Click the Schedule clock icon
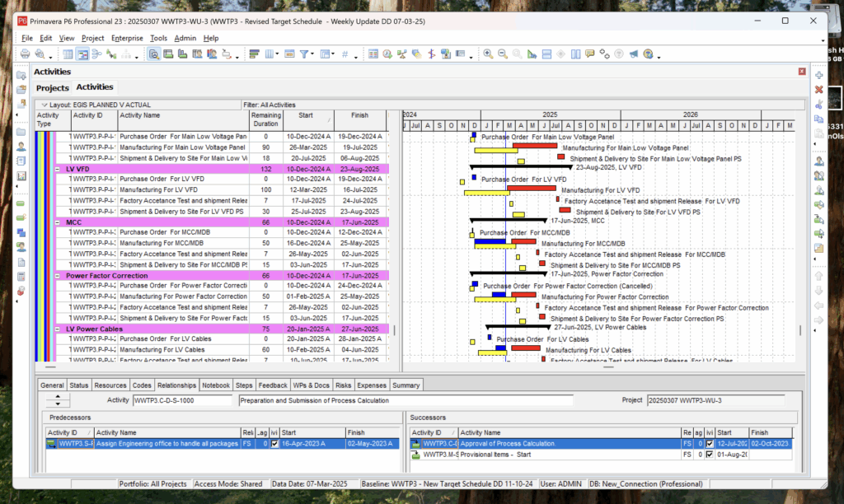Image resolution: width=844 pixels, height=504 pixels. 387,54
